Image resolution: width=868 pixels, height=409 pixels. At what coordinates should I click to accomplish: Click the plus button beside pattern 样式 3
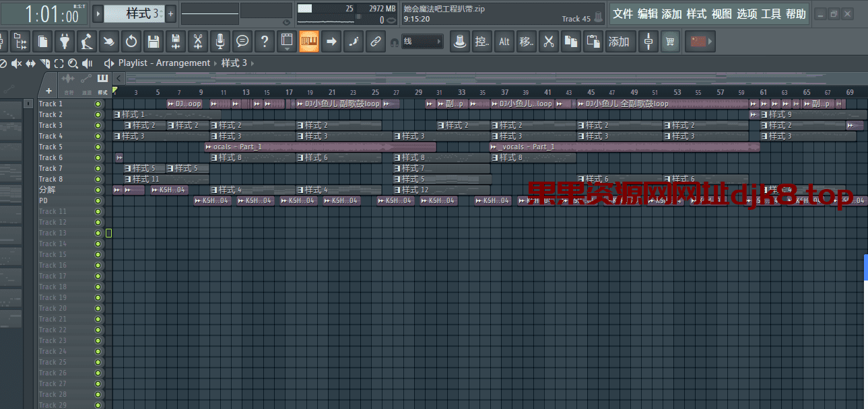coord(170,13)
